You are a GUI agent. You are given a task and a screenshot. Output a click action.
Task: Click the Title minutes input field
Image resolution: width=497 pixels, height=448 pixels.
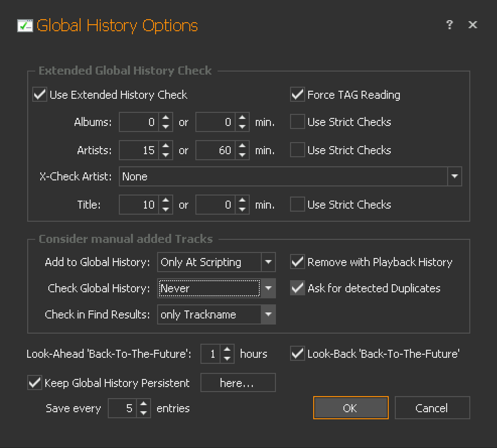(216, 204)
